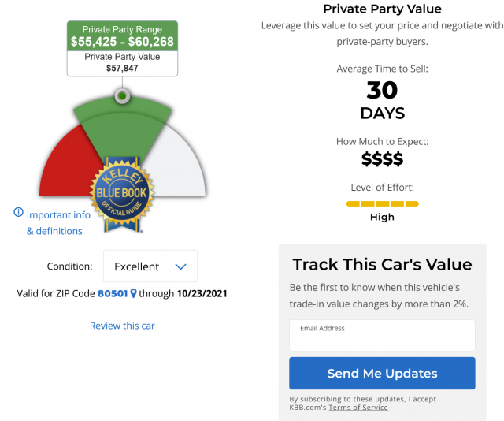Click the Track This Car's Value heading

click(x=382, y=265)
